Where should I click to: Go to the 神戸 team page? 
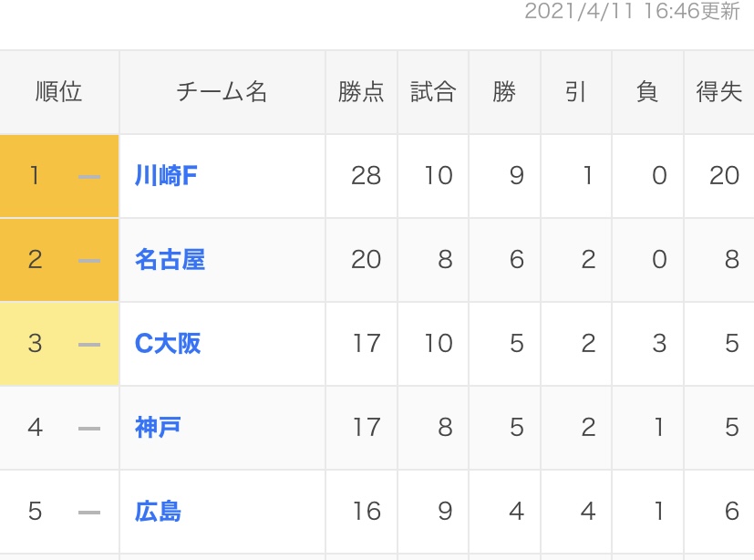coord(158,427)
